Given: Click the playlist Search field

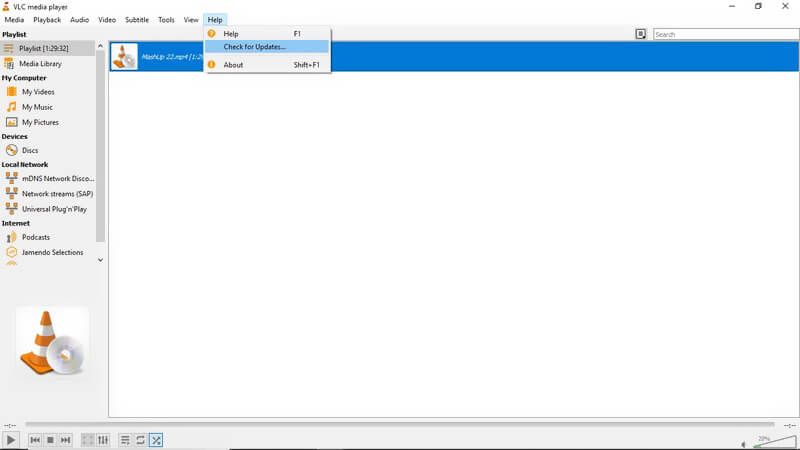Looking at the screenshot, I should coord(724,34).
